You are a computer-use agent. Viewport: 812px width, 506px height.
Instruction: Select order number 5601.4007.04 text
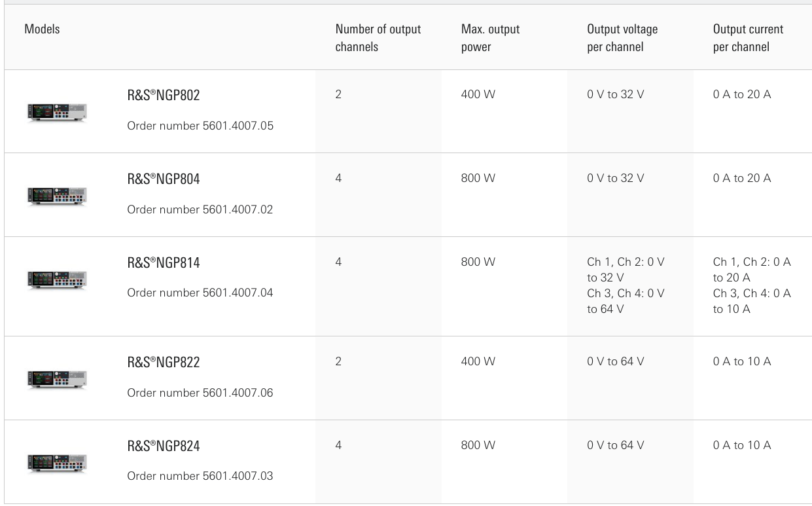coord(200,293)
